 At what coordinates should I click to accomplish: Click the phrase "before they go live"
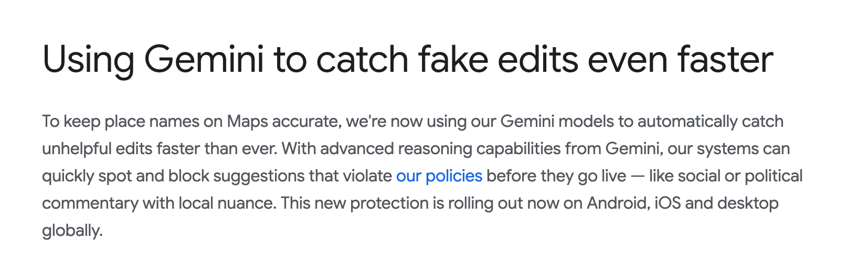pyautogui.click(x=556, y=176)
